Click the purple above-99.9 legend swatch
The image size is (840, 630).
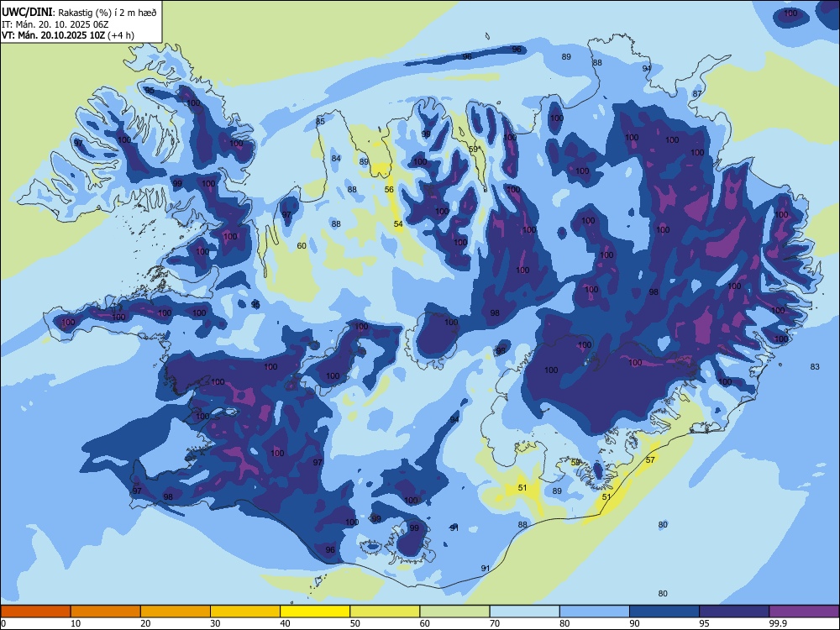click(x=804, y=612)
